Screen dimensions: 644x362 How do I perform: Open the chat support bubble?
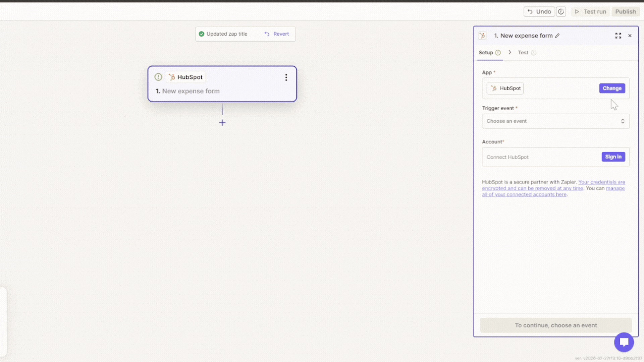tap(624, 342)
